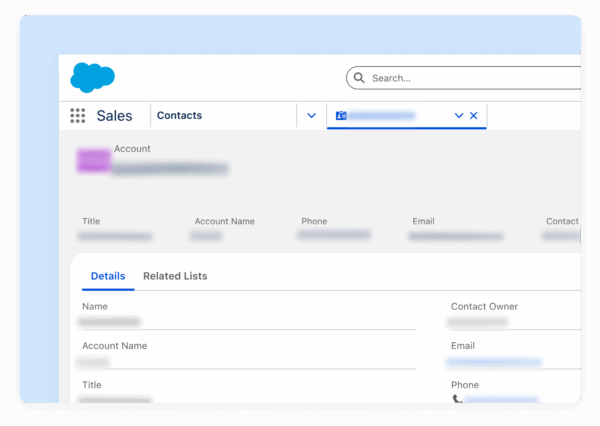Open the Contacts navigation tab
Image resolution: width=600 pixels, height=426 pixels.
pos(179,115)
